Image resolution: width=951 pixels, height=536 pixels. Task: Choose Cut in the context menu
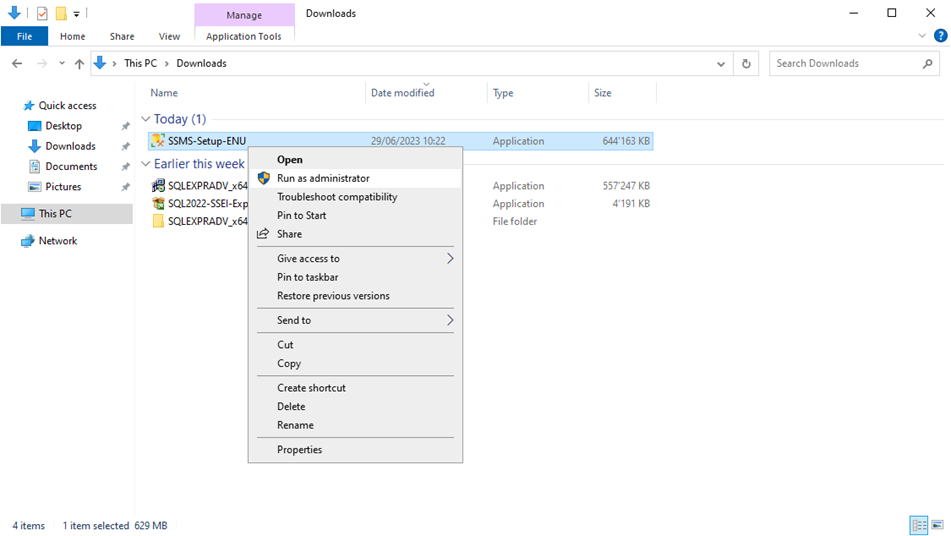[x=355, y=344]
